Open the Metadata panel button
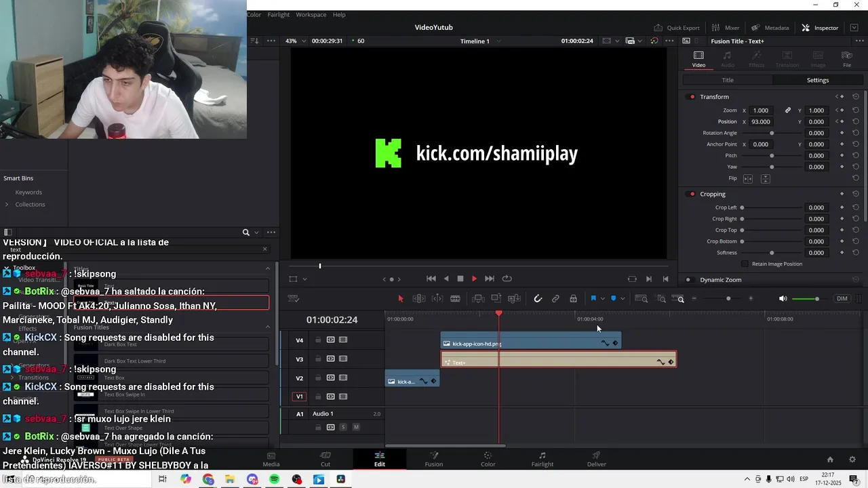Screen dimensions: 868x488 (x=770, y=28)
